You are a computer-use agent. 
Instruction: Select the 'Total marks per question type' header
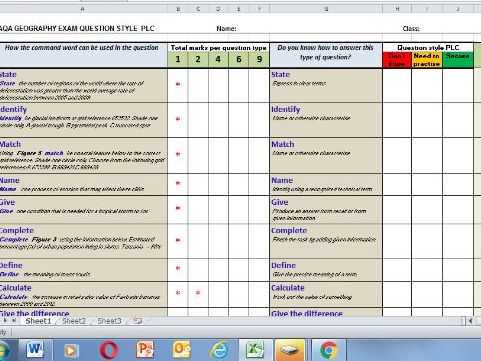click(218, 48)
